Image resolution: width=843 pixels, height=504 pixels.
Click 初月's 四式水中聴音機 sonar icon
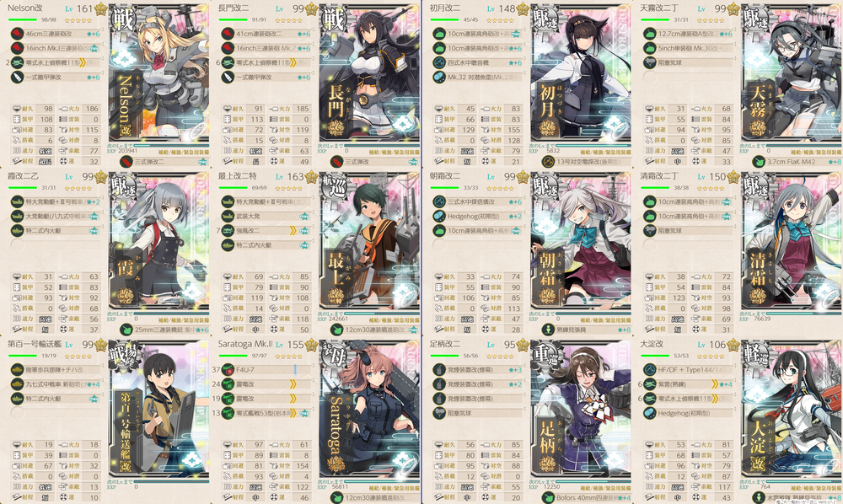click(439, 63)
